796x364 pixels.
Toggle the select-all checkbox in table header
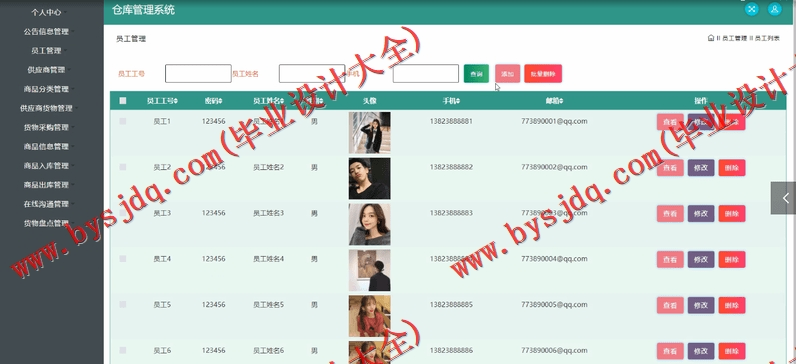pos(123,101)
